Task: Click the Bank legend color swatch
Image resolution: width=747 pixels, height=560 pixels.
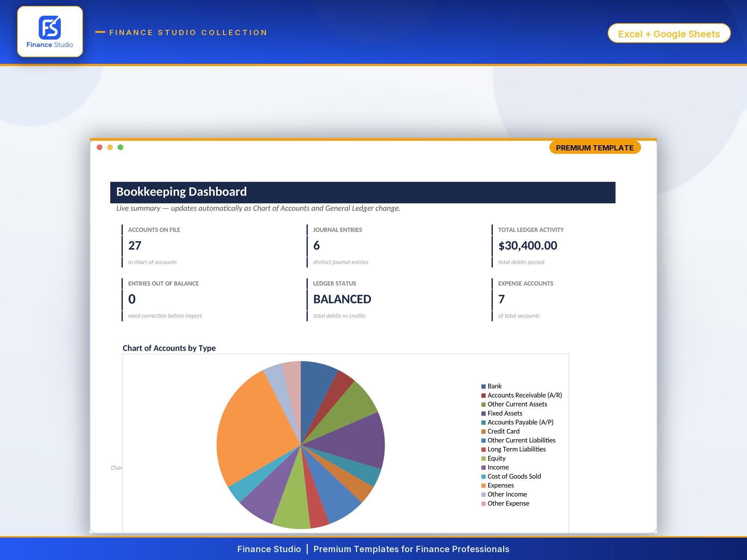Action: (483, 386)
